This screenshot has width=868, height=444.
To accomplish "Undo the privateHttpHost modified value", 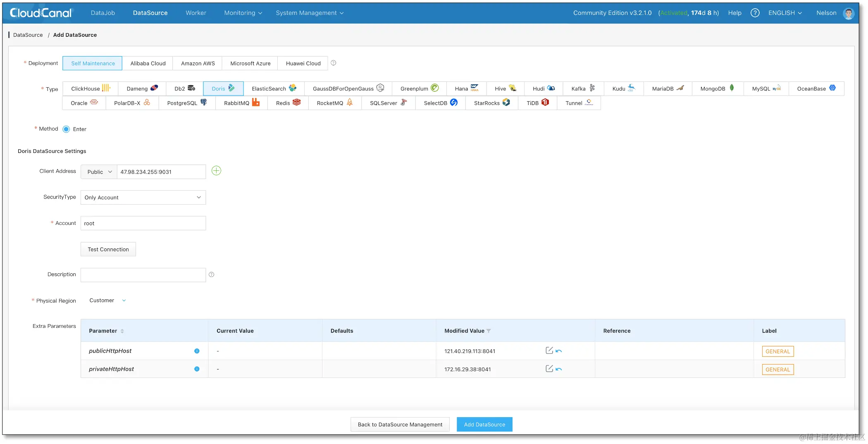I will (559, 369).
